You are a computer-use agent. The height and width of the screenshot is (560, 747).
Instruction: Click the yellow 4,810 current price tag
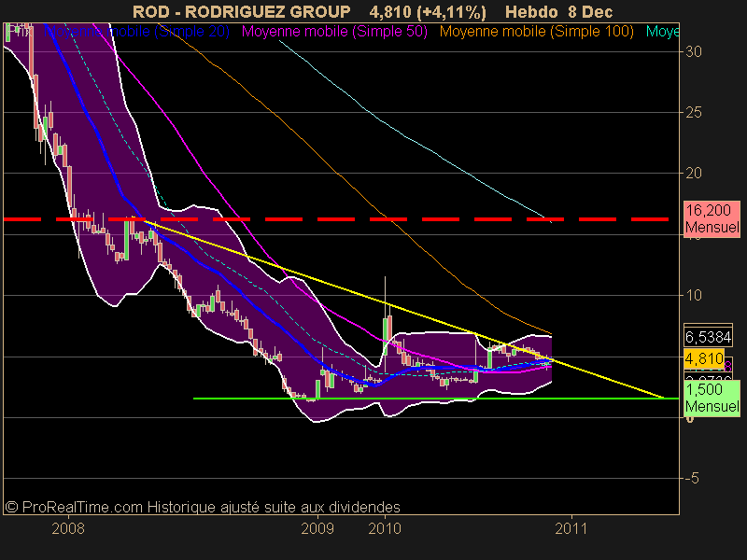coord(704,358)
